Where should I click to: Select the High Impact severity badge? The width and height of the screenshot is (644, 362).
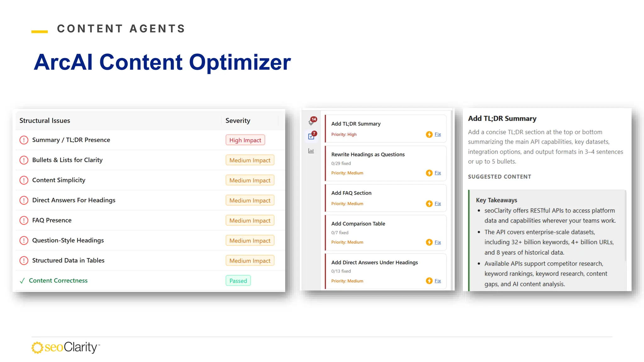(245, 140)
